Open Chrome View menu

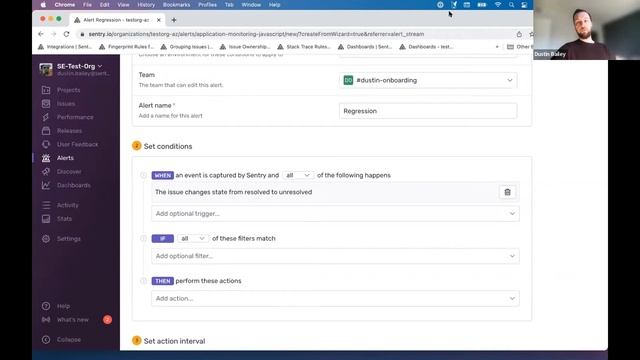[x=123, y=5]
